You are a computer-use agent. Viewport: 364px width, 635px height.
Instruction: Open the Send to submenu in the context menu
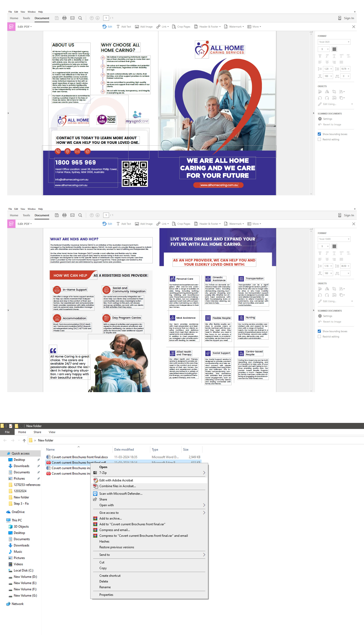[149, 555]
